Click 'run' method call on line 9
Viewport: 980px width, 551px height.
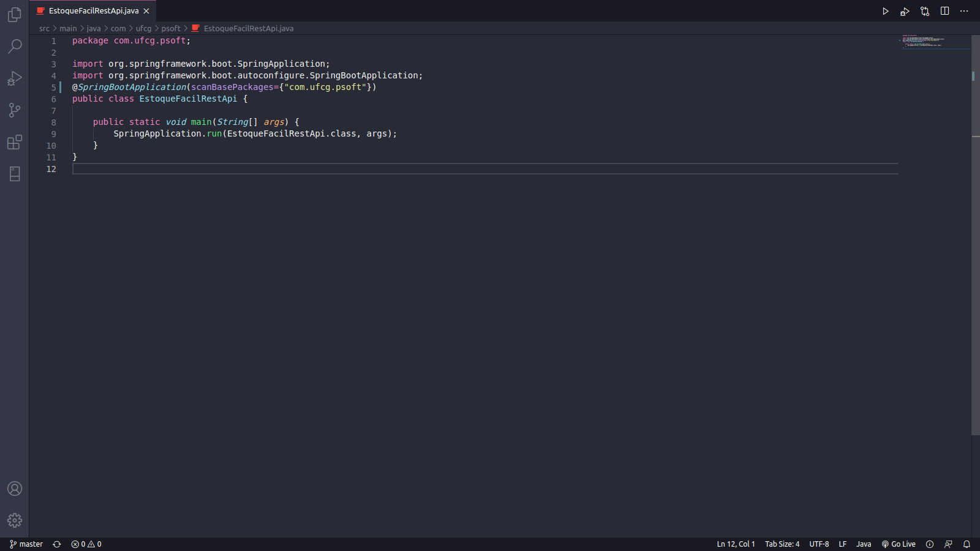(214, 134)
